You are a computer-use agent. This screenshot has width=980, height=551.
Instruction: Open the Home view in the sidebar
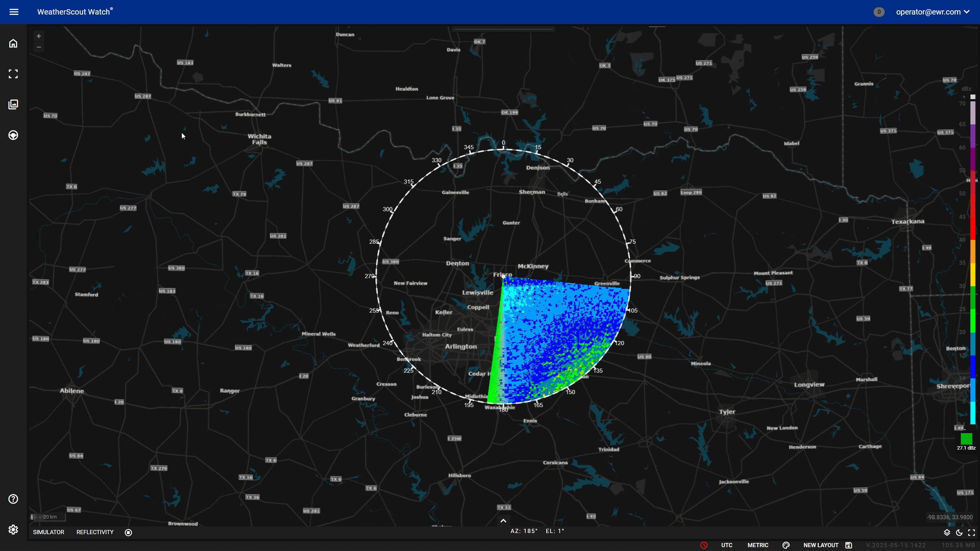pyautogui.click(x=13, y=43)
